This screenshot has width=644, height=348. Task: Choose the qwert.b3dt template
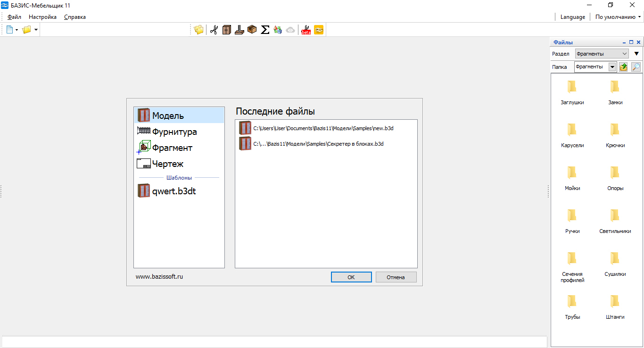tap(179, 191)
